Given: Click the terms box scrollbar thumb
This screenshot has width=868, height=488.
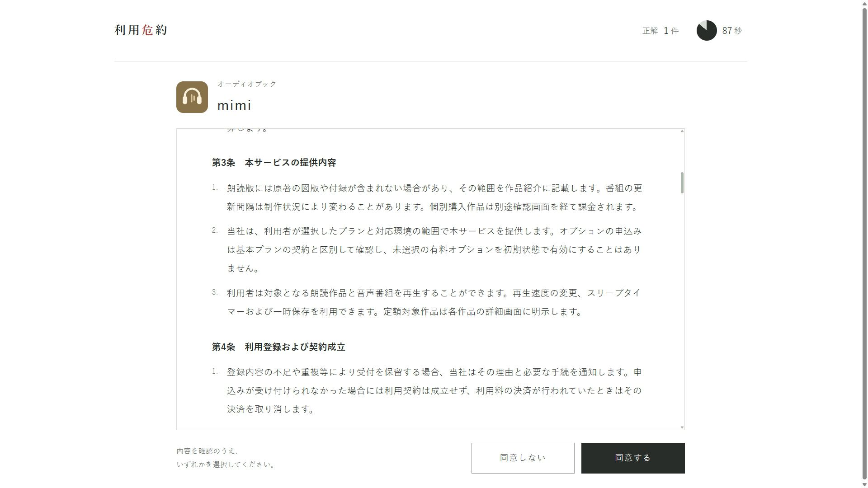Looking at the screenshot, I should pos(682,183).
